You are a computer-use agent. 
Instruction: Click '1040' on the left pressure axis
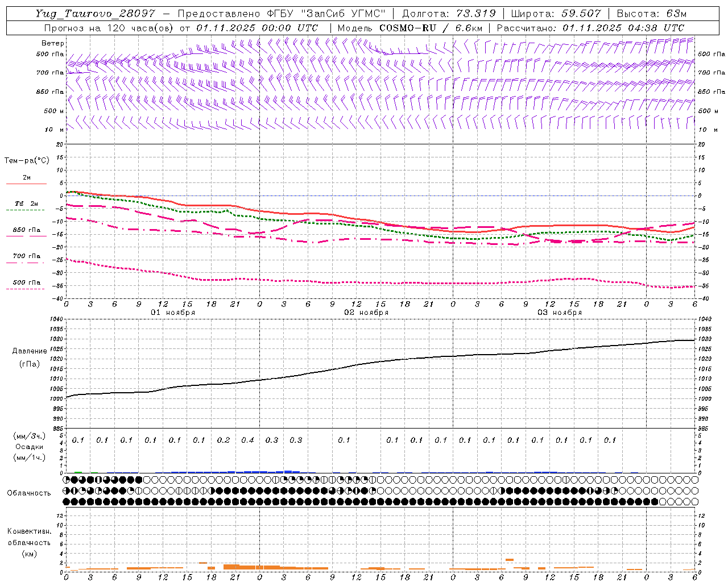56,319
